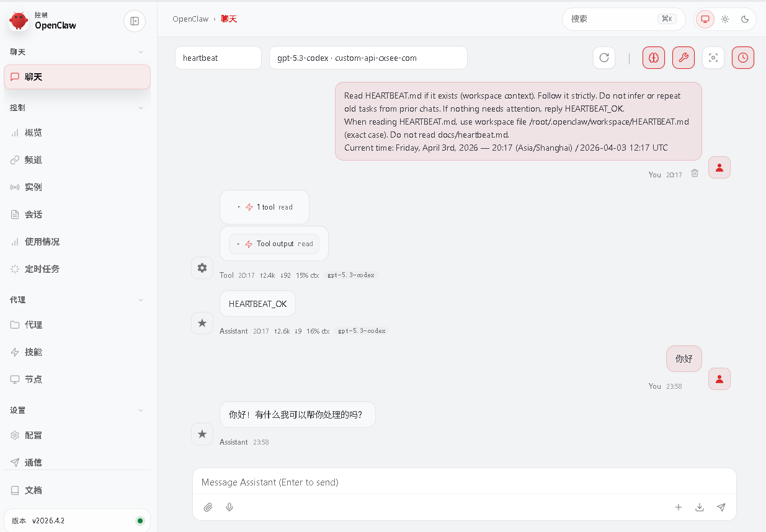
Task: Toggle the red monitor icon in the header
Action: pos(705,19)
